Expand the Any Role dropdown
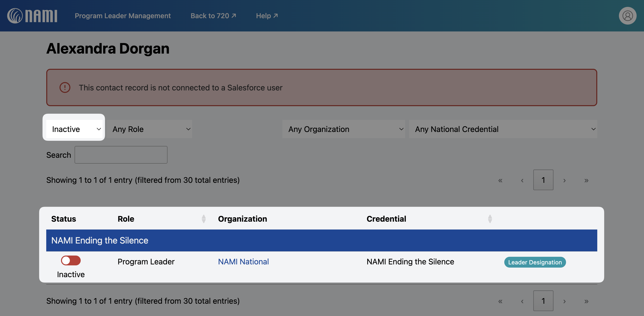 [x=150, y=129]
